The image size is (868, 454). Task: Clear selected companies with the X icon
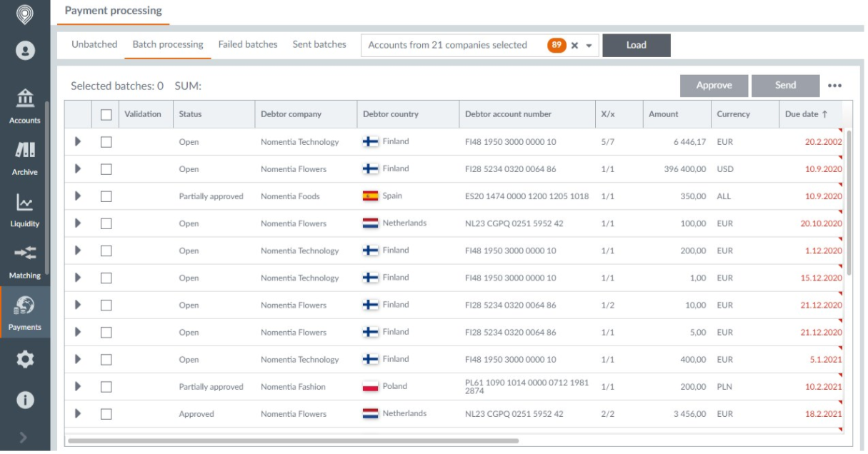click(574, 45)
